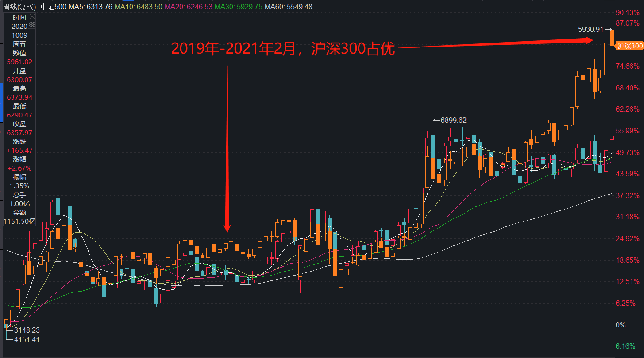Click the 55.99% axis label
The height and width of the screenshot is (358, 644).
tap(628, 131)
